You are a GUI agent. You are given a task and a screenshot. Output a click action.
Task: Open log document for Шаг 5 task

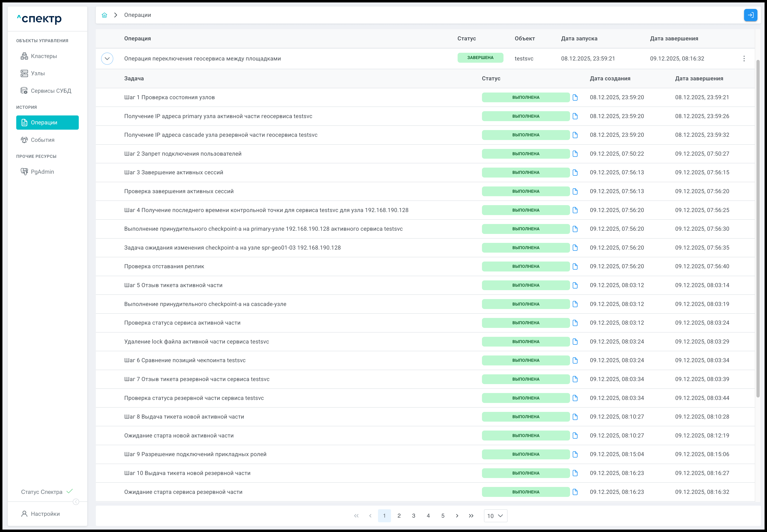pyautogui.click(x=575, y=285)
